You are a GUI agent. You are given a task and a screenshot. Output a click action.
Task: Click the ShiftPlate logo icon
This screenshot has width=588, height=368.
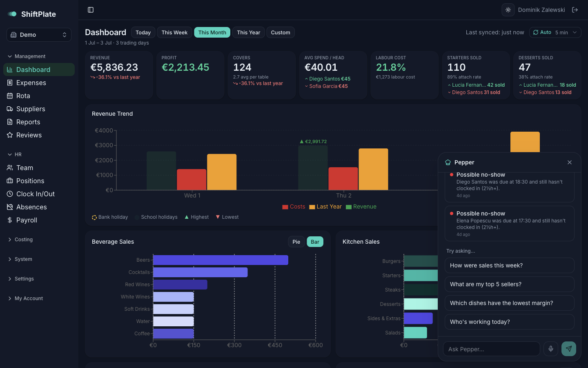12,14
